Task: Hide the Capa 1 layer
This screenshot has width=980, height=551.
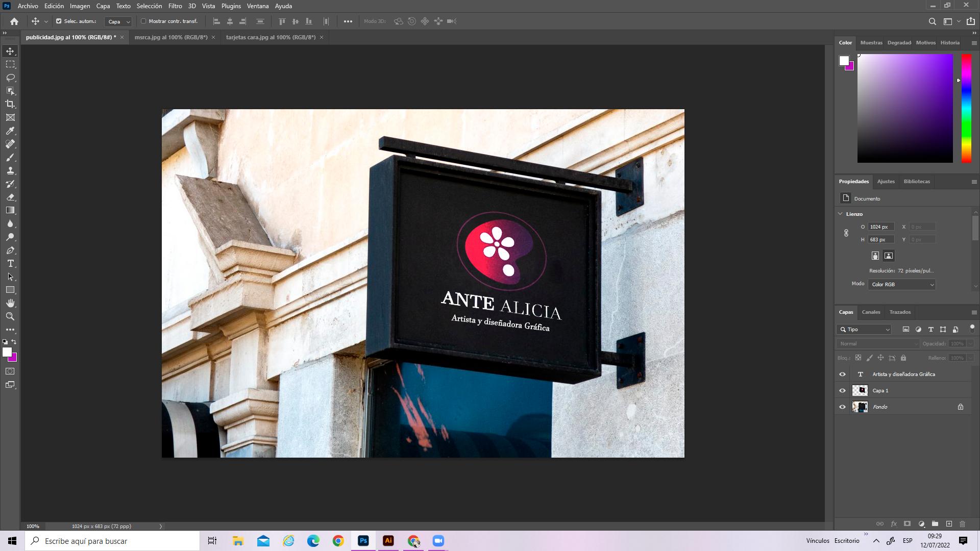Action: pyautogui.click(x=842, y=391)
